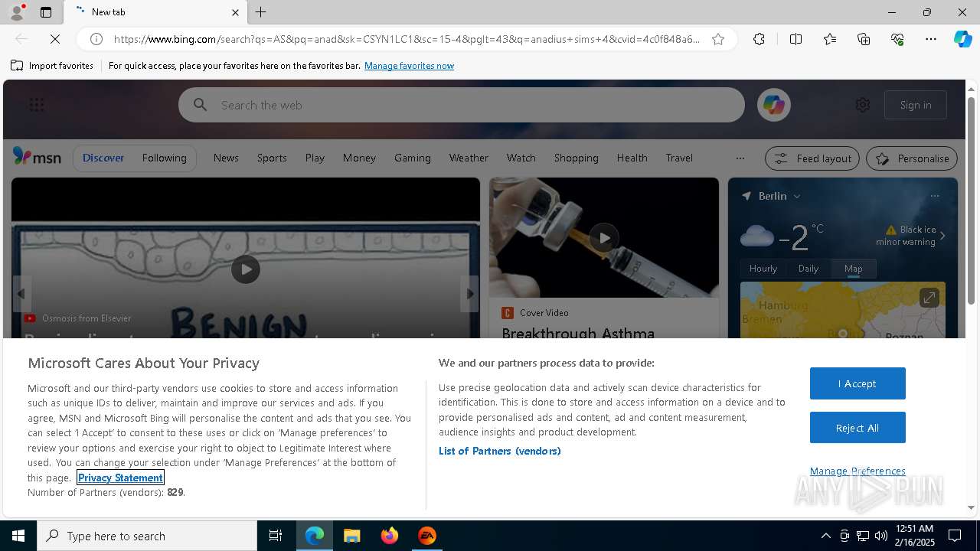Open File Explorer from taskbar
The image size is (980, 551).
pyautogui.click(x=352, y=536)
